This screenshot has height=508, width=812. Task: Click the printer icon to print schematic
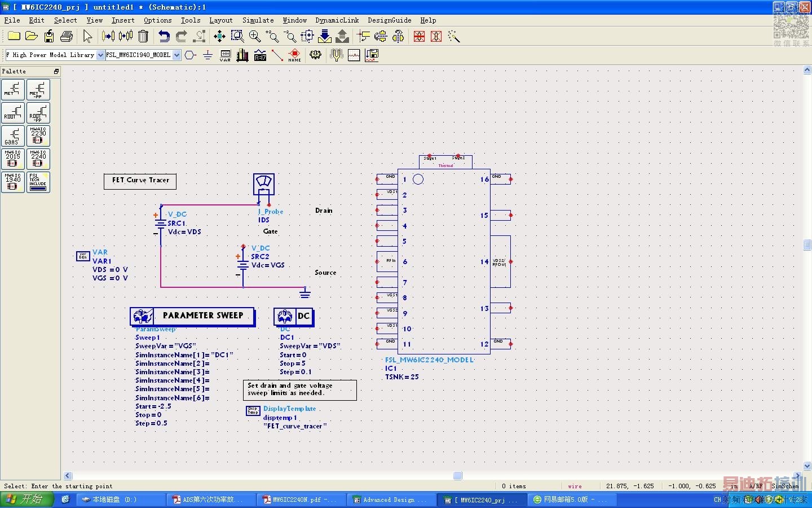tap(67, 36)
